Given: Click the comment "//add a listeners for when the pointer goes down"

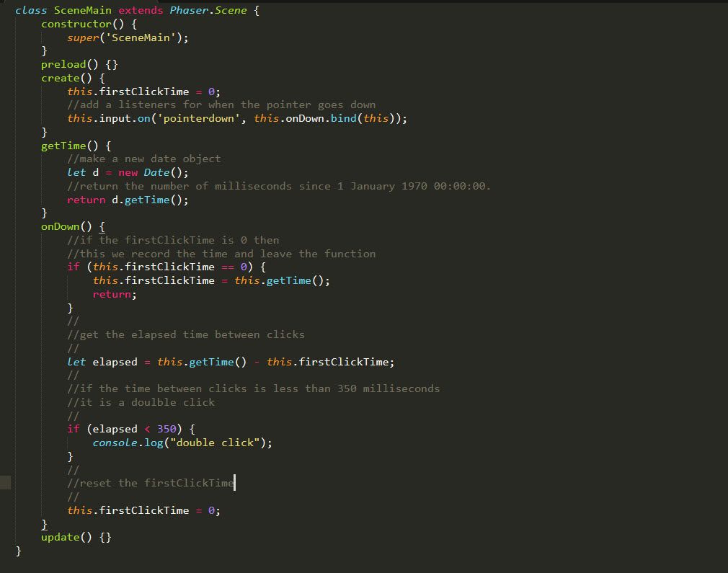Looking at the screenshot, I should click(x=221, y=105).
